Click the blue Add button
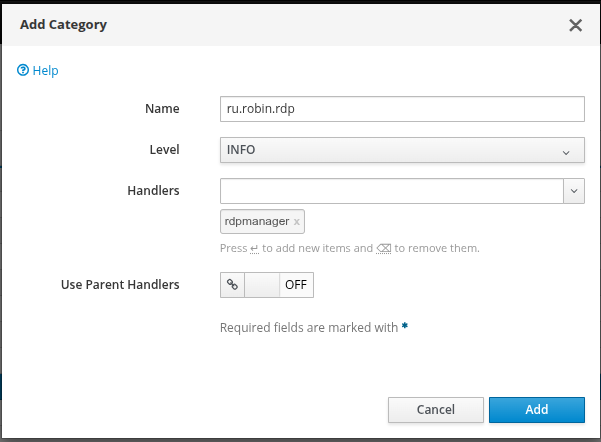The width and height of the screenshot is (601, 442). (536, 409)
